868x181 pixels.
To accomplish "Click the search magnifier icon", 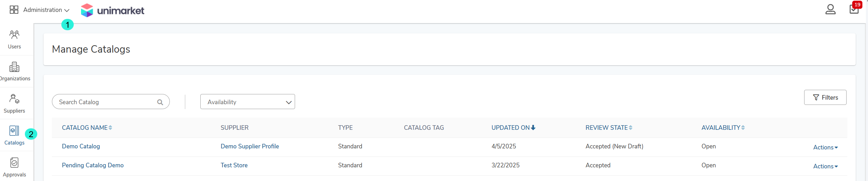I will pos(160,102).
